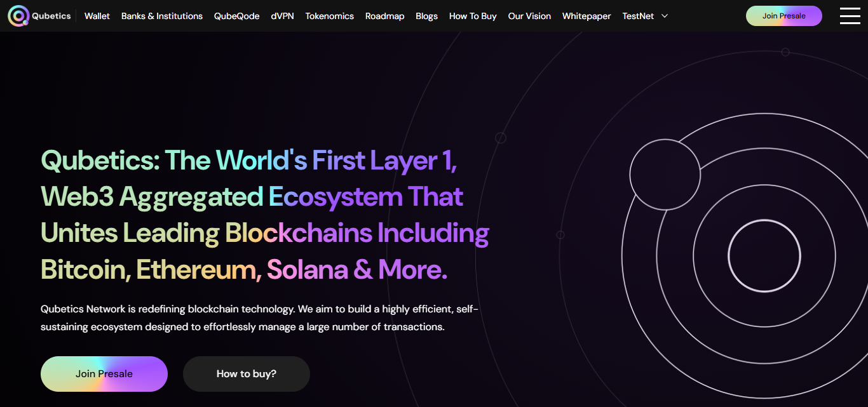Open the Wallet menu item
868x407 pixels.
tap(97, 16)
